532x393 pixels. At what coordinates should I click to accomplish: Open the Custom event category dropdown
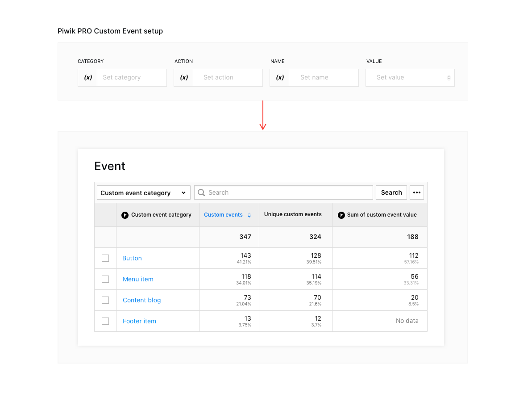pos(144,193)
